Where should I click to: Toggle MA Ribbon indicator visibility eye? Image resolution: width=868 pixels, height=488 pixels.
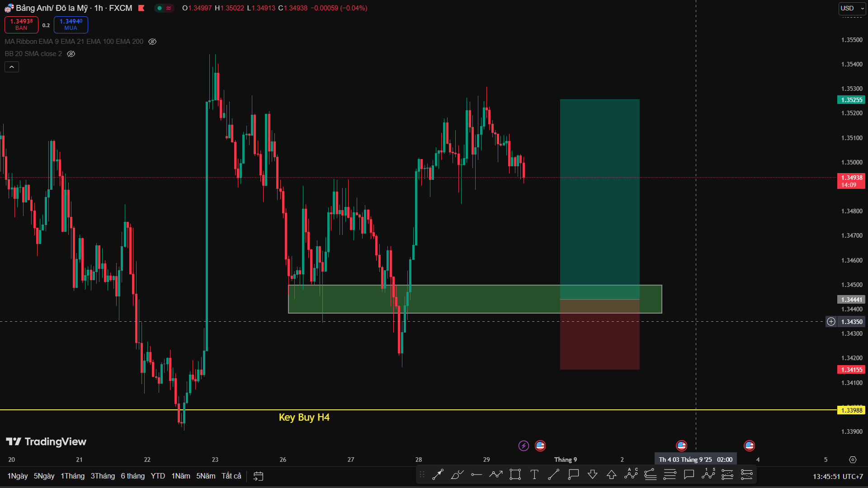coord(152,42)
